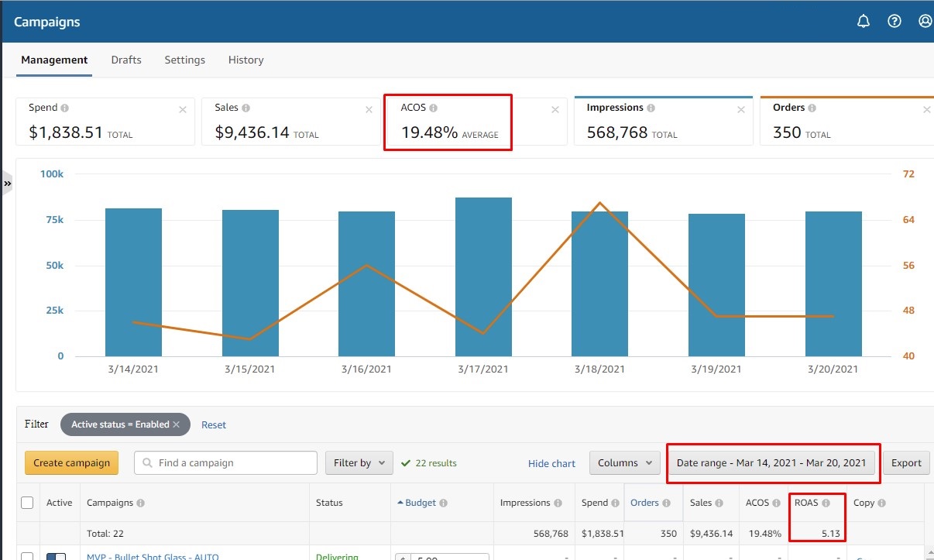Go to the History tab
This screenshot has width=934, height=560.
click(x=246, y=60)
